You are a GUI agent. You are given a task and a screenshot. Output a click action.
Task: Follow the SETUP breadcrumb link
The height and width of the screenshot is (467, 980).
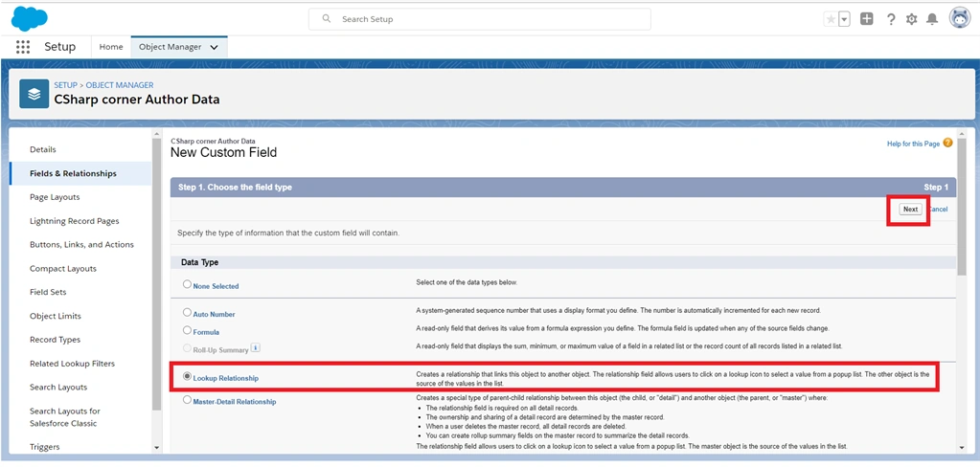pos(66,85)
